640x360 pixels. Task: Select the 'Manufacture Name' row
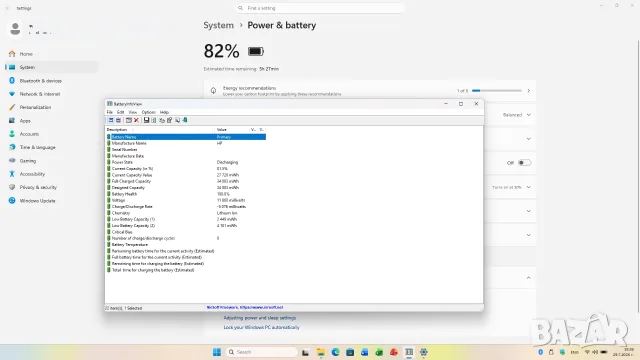[186, 143]
